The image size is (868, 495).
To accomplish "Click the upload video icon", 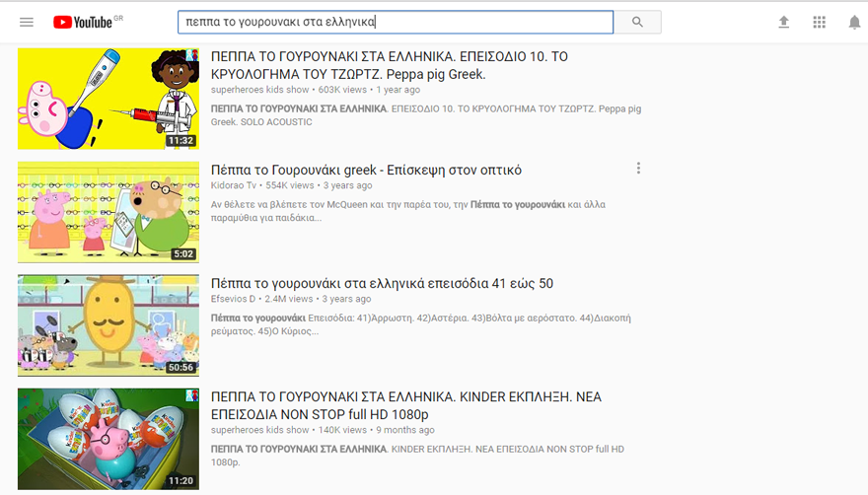I will (783, 22).
